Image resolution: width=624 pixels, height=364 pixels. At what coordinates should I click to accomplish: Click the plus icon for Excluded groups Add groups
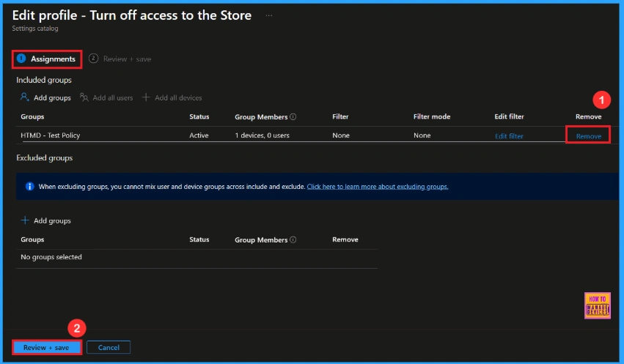tap(25, 220)
